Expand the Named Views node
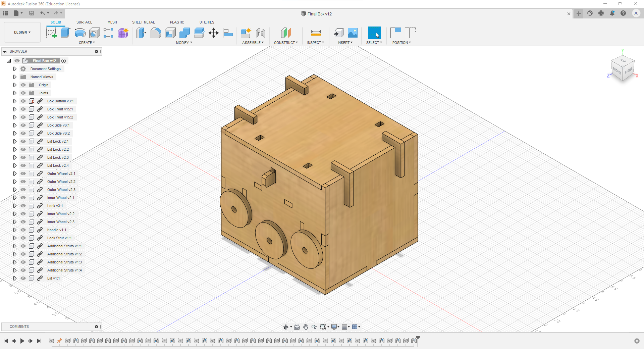The image size is (644, 349). pyautogui.click(x=15, y=77)
